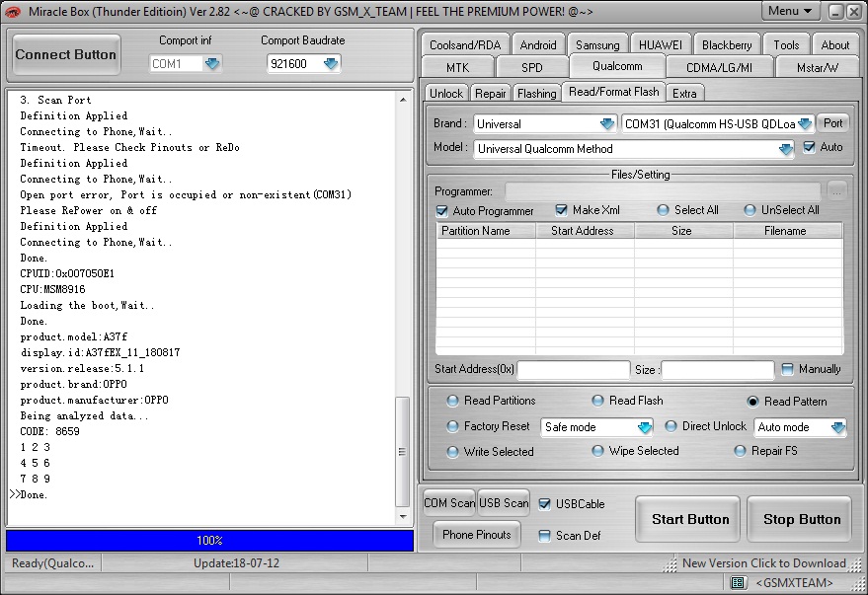Click the COM Scan button
The image size is (868, 595).
coord(449,502)
